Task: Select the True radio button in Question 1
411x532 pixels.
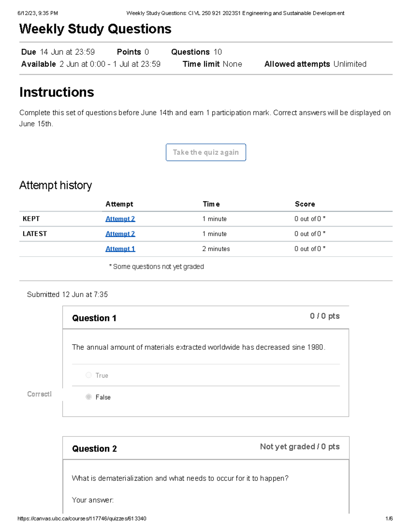Action: point(89,375)
